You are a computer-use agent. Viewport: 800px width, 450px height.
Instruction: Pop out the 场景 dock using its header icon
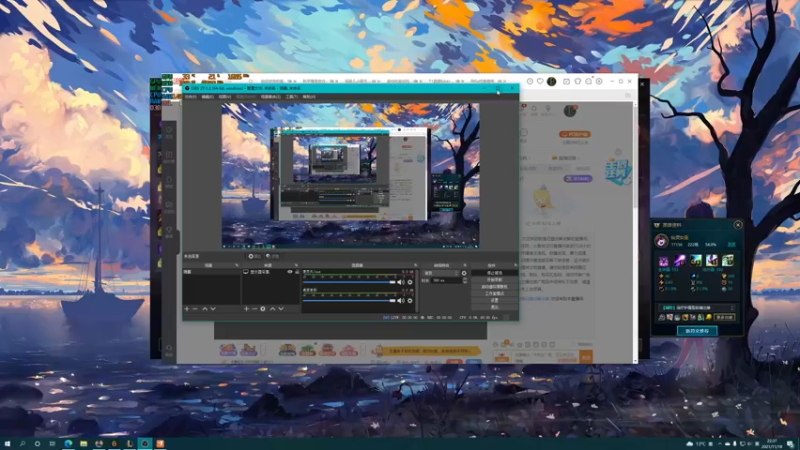(x=236, y=265)
